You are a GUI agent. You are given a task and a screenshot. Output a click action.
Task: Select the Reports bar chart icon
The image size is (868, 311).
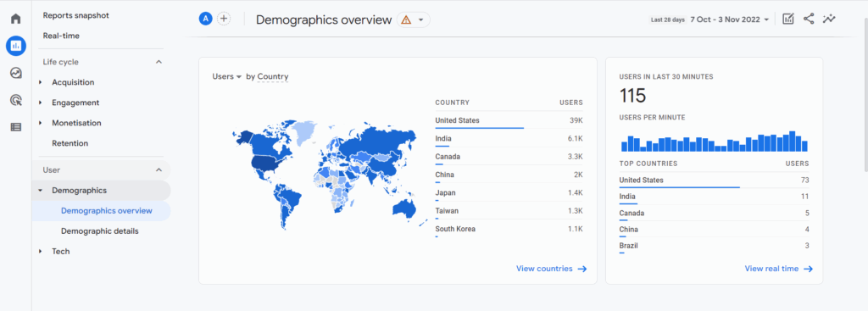15,46
